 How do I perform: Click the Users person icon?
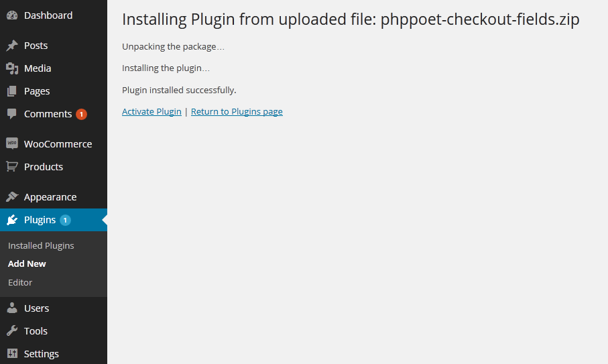coord(12,308)
